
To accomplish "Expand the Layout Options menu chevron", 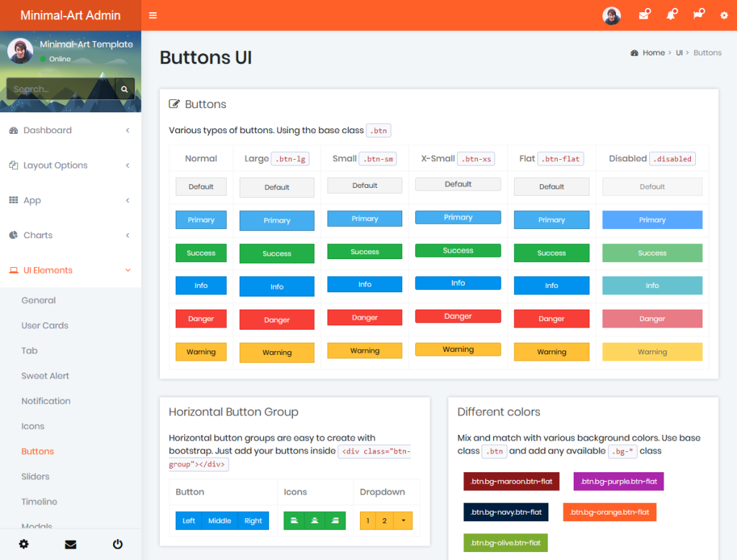I will click(x=127, y=165).
